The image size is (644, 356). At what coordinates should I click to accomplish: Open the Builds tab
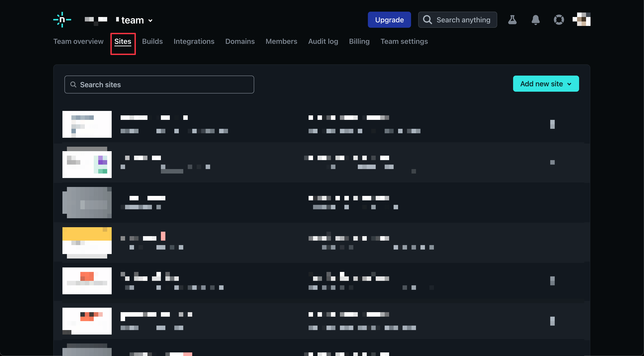point(152,41)
